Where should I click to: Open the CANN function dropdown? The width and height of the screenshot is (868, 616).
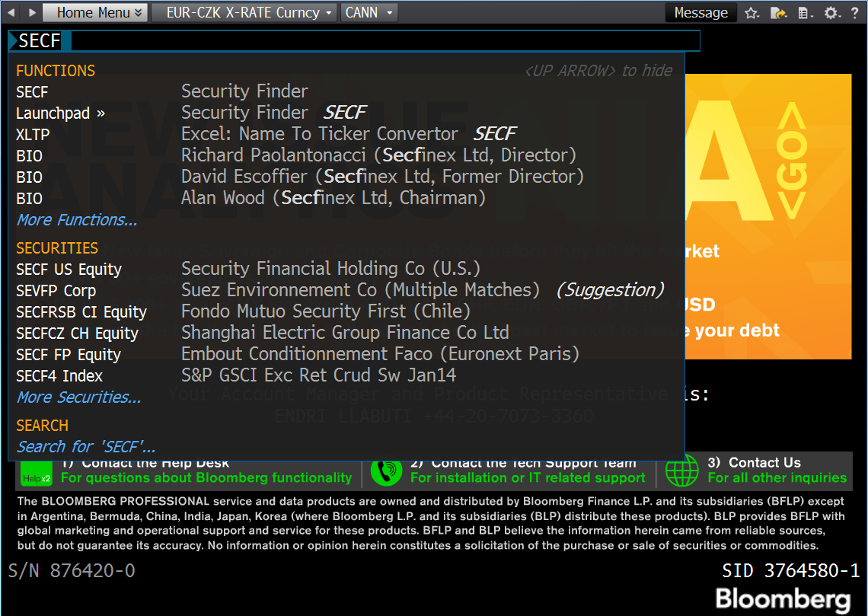(x=369, y=12)
